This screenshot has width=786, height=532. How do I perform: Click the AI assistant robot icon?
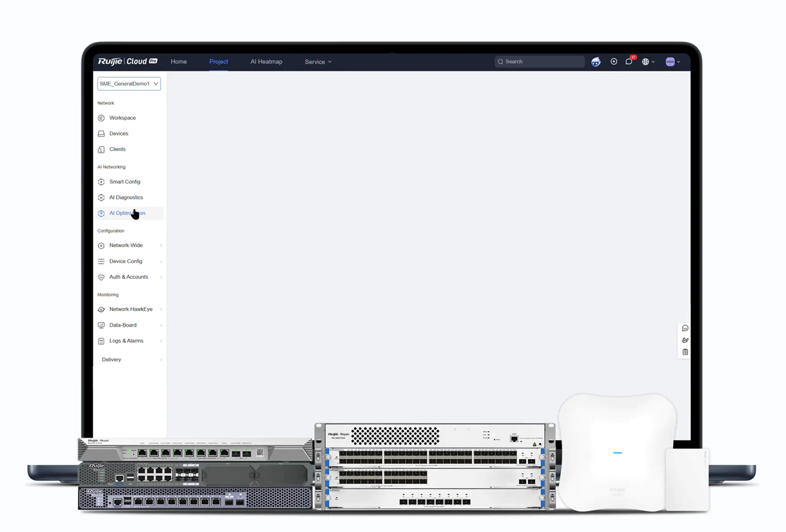pyautogui.click(x=595, y=62)
